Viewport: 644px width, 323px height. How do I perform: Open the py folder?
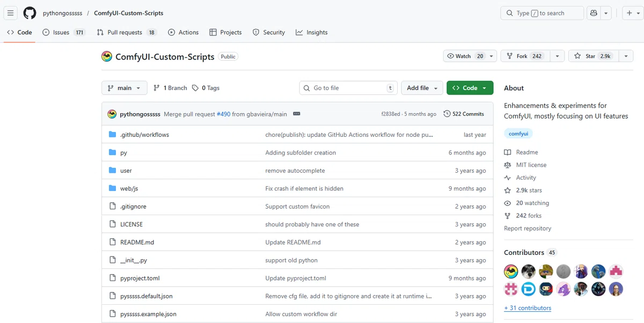tap(123, 153)
